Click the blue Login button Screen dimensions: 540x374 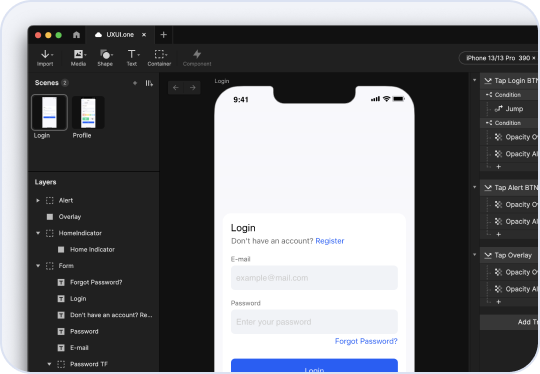(314, 366)
